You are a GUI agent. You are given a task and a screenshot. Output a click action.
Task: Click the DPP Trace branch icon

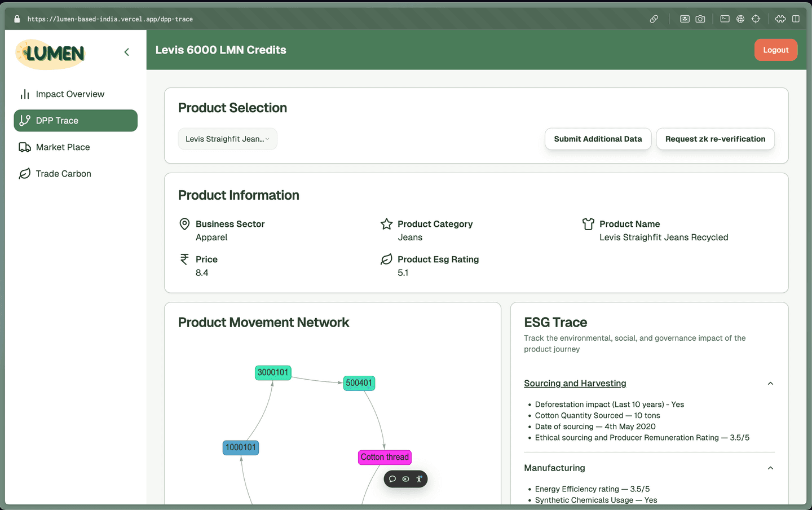tap(25, 121)
